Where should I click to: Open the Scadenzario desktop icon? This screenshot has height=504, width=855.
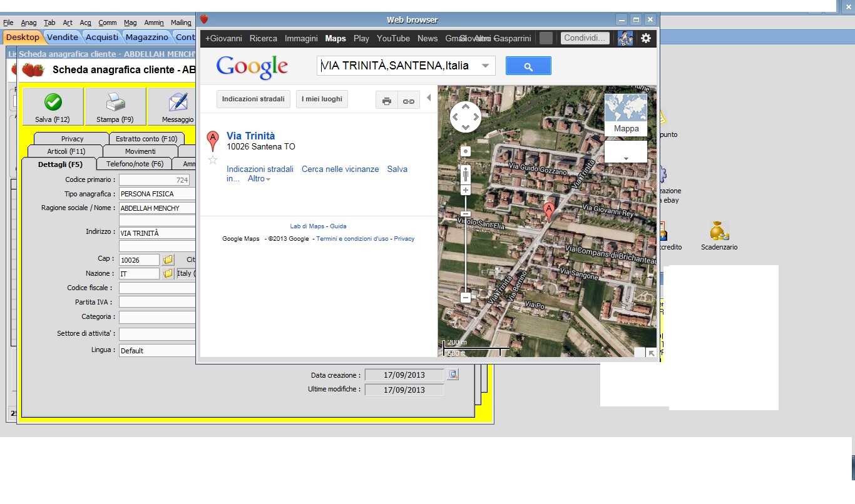tap(719, 236)
